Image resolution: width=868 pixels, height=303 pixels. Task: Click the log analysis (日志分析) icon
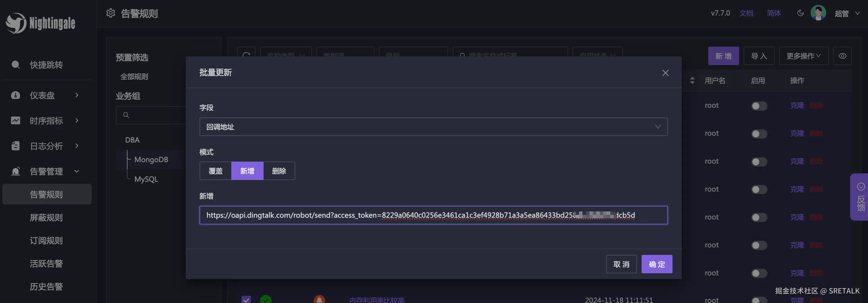click(16, 146)
